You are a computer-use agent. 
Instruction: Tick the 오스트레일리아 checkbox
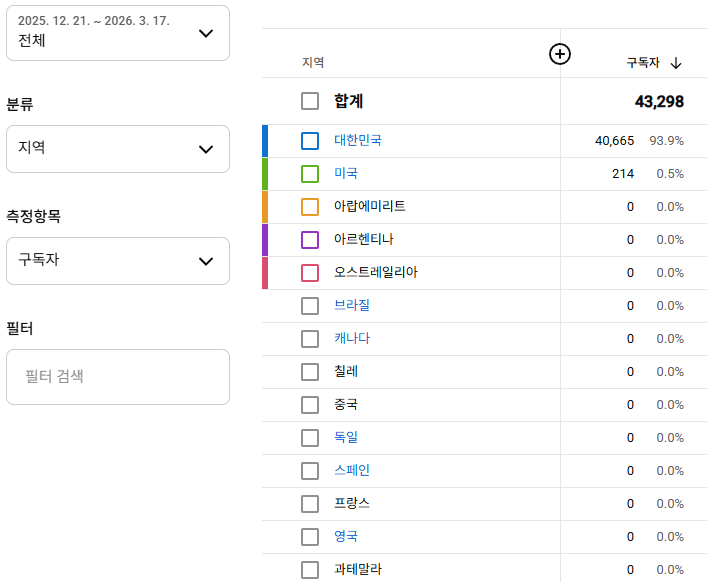click(x=310, y=273)
